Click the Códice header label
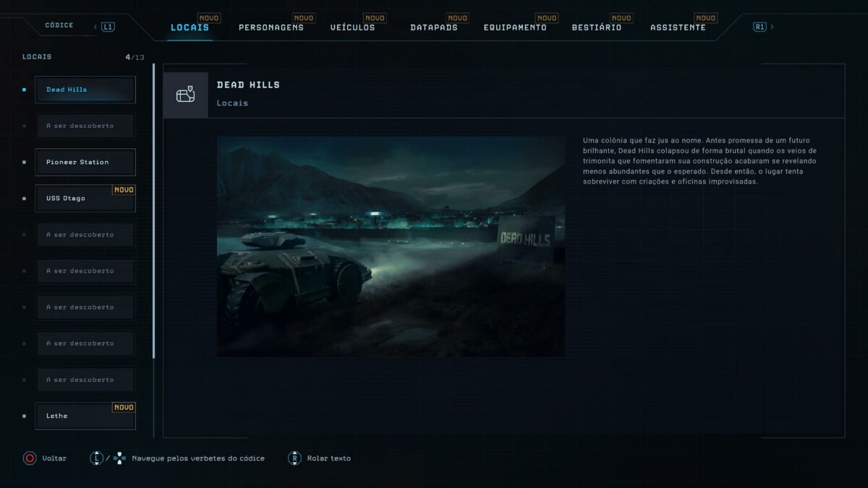Screen dimensions: 868x488 [x=59, y=25]
